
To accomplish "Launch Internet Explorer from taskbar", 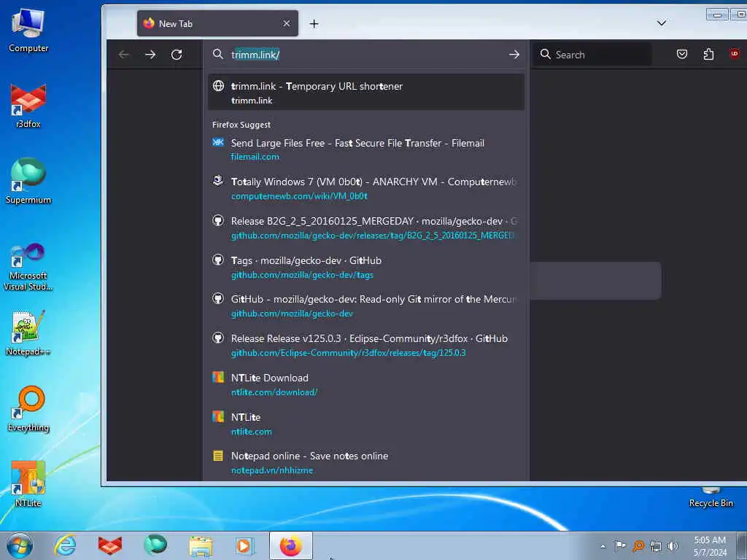I will pos(65,545).
